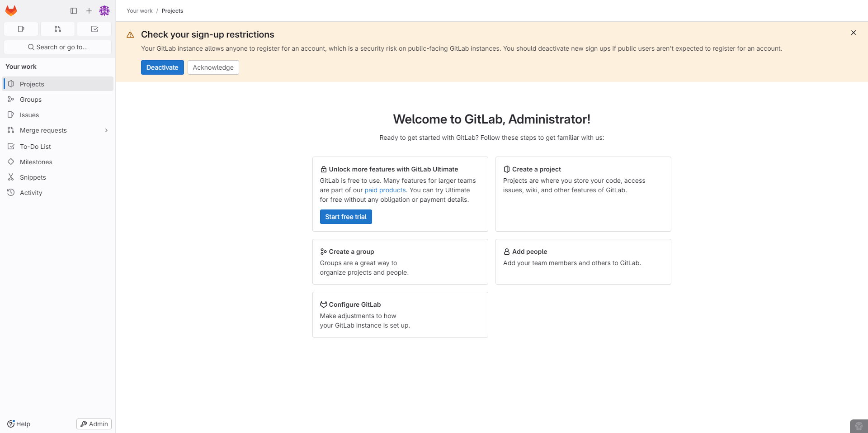
Task: Open Activity history icon item
Action: tap(11, 193)
